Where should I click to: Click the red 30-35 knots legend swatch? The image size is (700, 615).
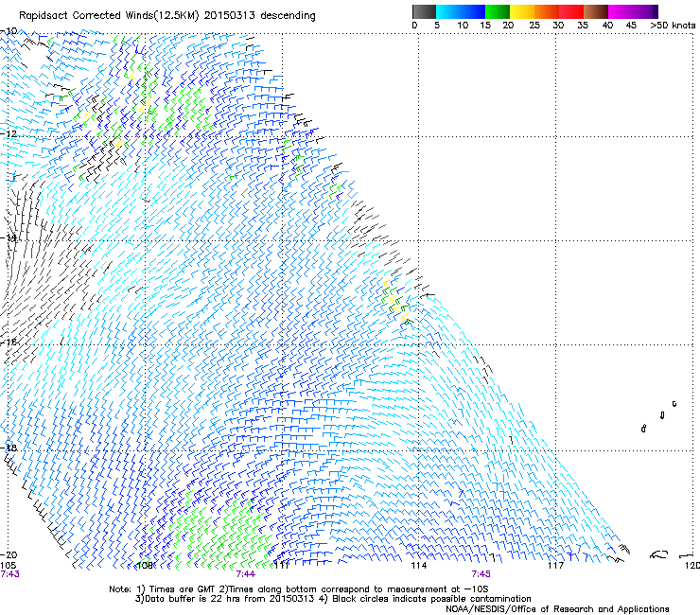pyautogui.click(x=571, y=11)
